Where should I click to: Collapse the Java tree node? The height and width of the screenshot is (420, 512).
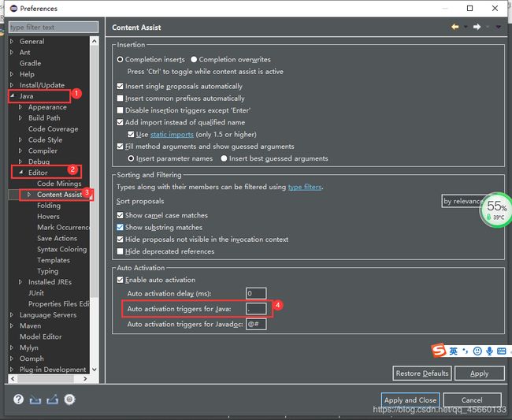tap(12, 96)
